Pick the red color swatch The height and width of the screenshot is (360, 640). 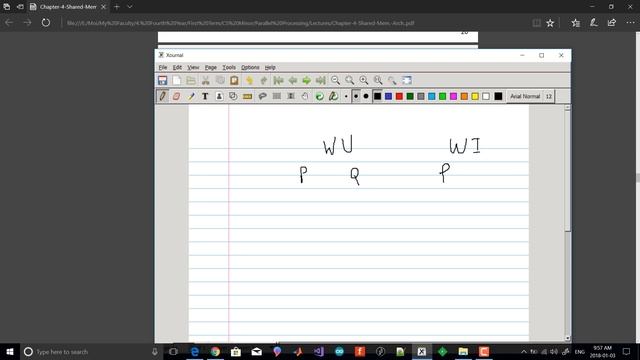[399, 96]
